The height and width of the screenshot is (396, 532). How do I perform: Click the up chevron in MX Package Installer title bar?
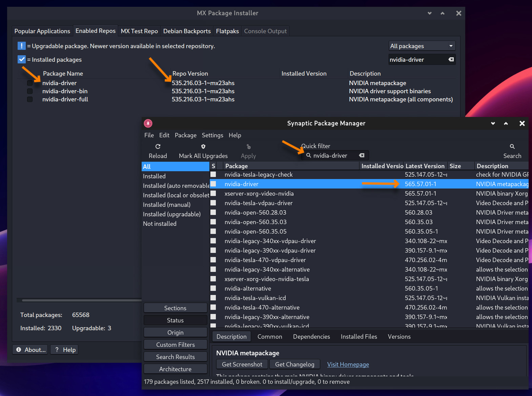pos(442,13)
